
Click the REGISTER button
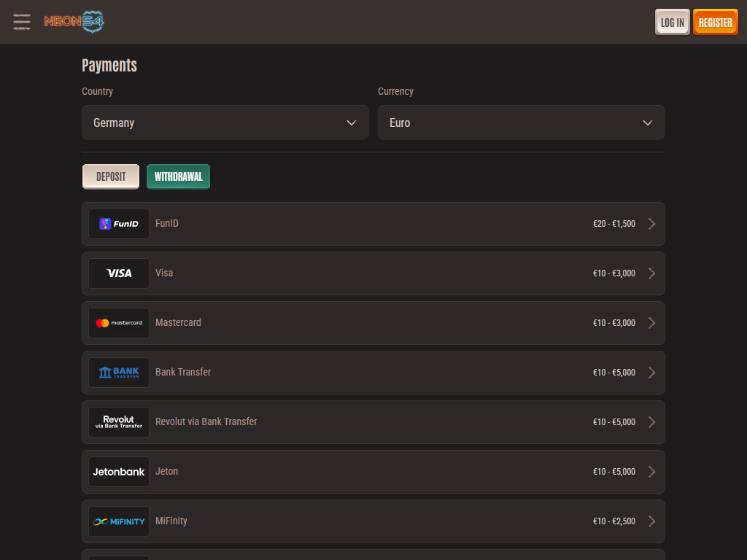[x=715, y=23]
